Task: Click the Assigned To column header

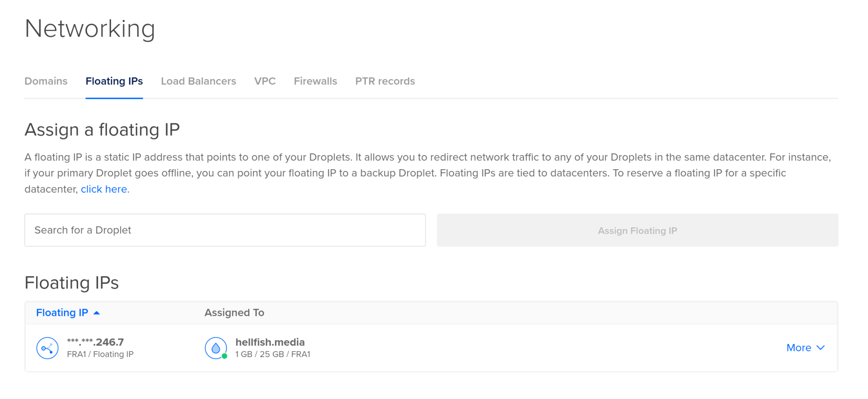Action: pos(234,313)
